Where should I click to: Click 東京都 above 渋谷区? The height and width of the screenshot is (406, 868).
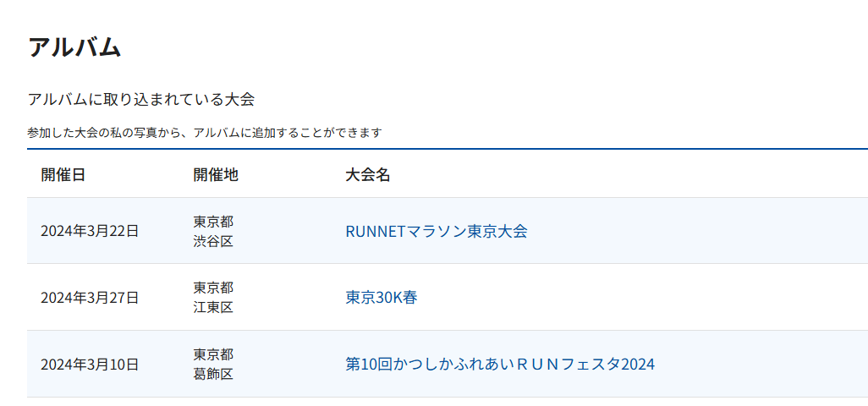(212, 222)
